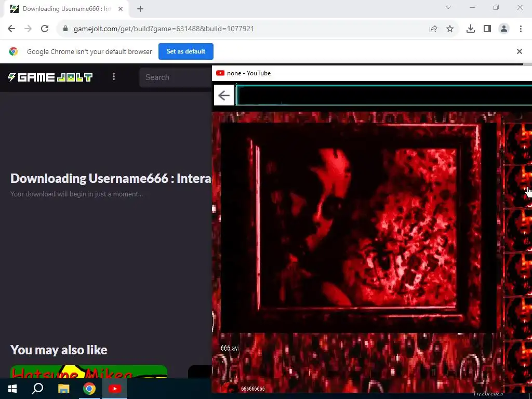Select the Downloading Username666 tab
The height and width of the screenshot is (399, 532).
(x=66, y=9)
